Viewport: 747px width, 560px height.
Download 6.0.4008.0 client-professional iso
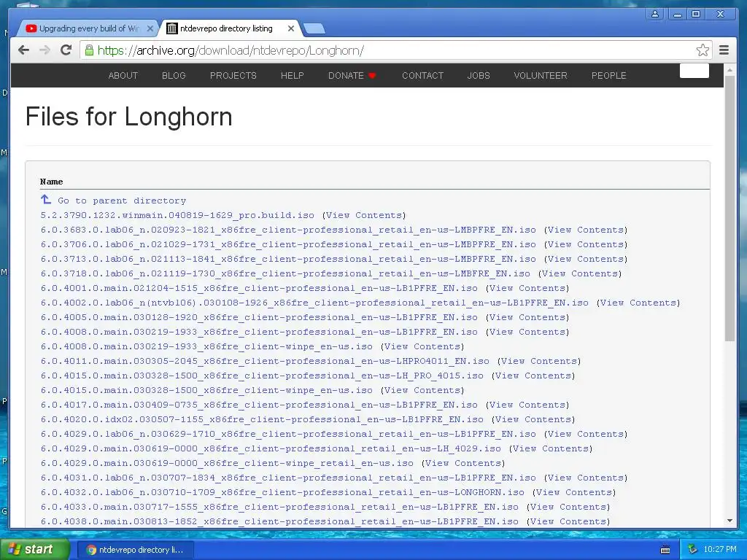point(259,332)
